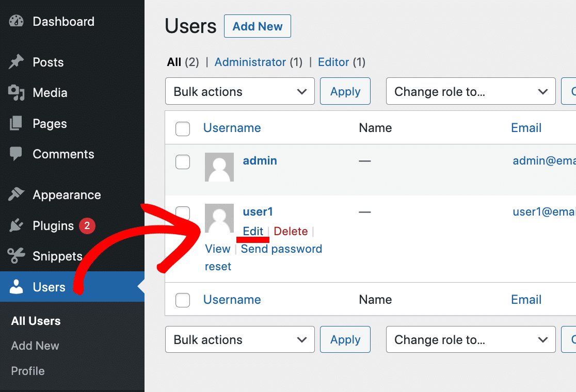Tick the checkbox next to admin
Screen dimensions: 576x392
[183, 161]
